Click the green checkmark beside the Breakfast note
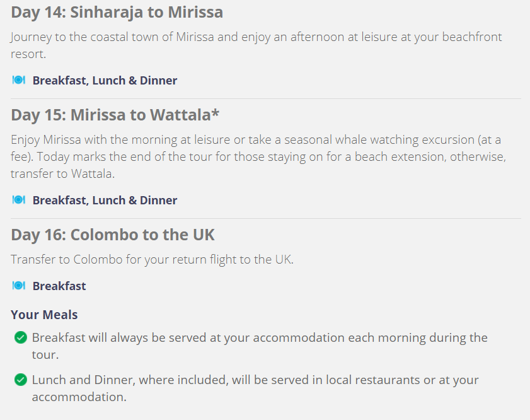This screenshot has width=530, height=420. click(21, 337)
